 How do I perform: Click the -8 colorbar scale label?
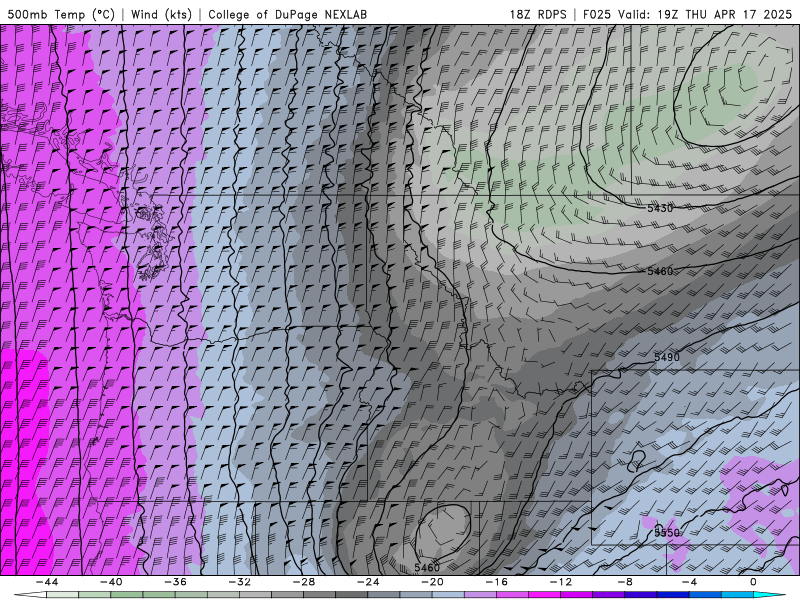(x=625, y=582)
